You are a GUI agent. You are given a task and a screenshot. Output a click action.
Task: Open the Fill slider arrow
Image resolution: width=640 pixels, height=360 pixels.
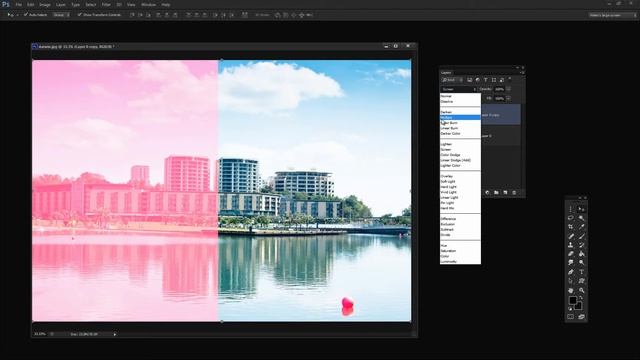[x=509, y=98]
